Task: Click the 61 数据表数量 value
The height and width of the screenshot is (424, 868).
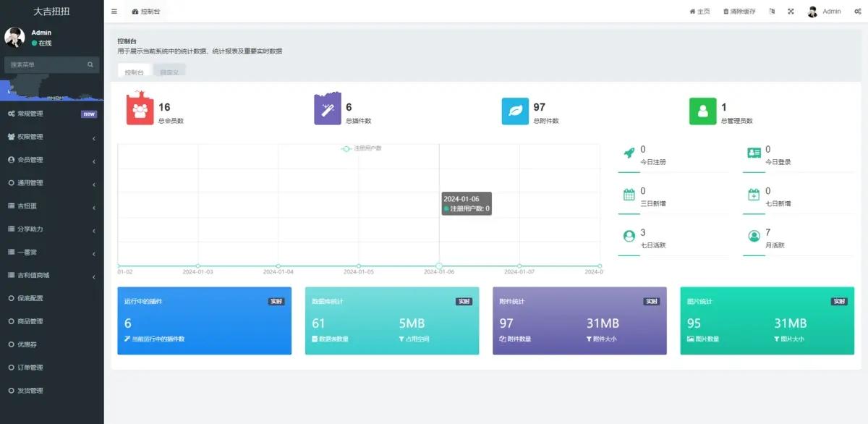Action: 318,323
